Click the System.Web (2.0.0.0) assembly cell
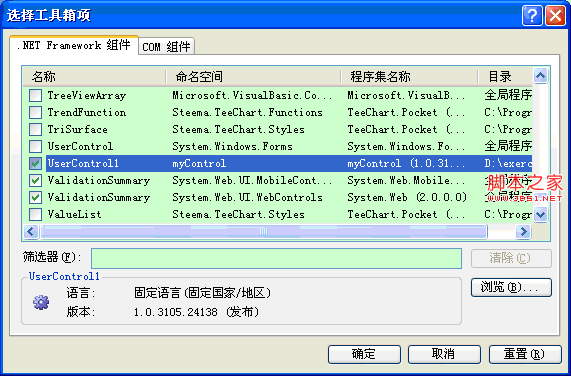This screenshot has width=571, height=376. 407,197
